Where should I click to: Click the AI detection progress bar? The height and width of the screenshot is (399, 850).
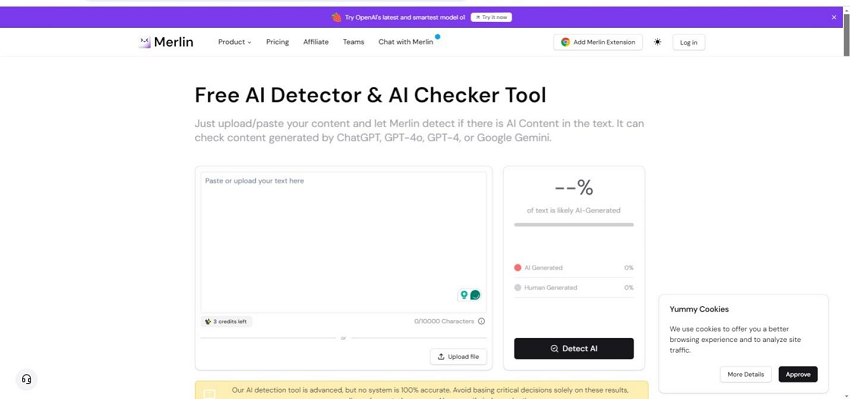pos(574,224)
